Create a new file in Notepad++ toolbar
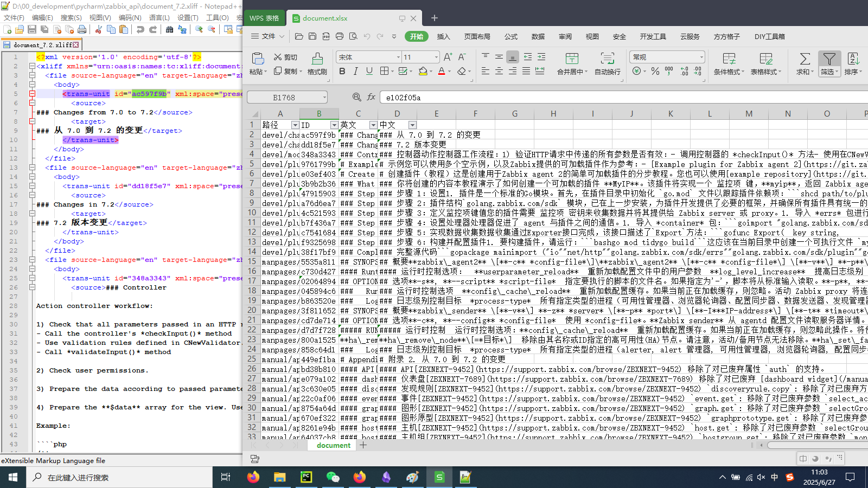Screen dimensions: 868x488 [x=8, y=29]
